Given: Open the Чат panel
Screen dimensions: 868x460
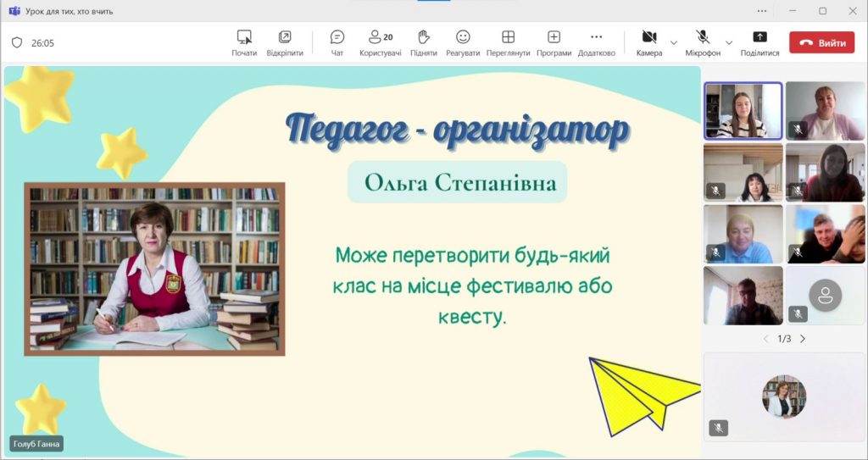Looking at the screenshot, I should point(337,38).
